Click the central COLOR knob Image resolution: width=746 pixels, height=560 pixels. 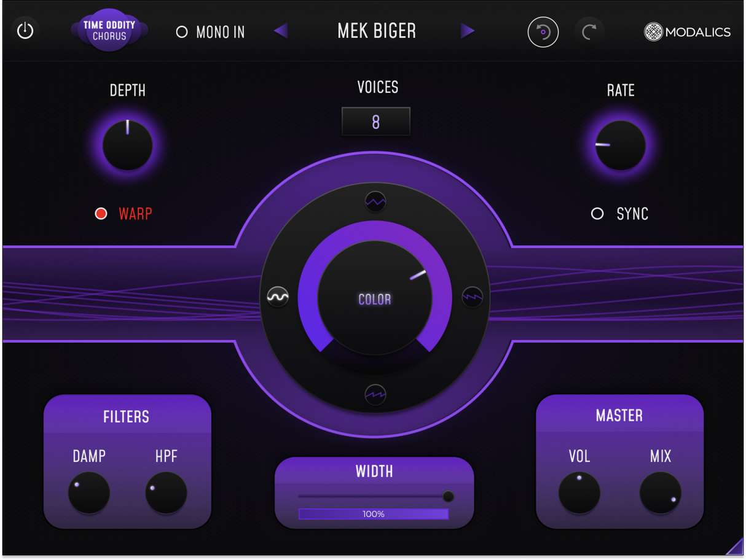pyautogui.click(x=375, y=298)
